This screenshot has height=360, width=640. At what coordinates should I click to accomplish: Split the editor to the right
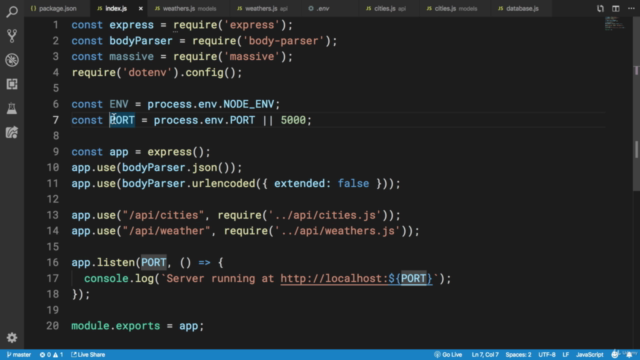[x=616, y=8]
